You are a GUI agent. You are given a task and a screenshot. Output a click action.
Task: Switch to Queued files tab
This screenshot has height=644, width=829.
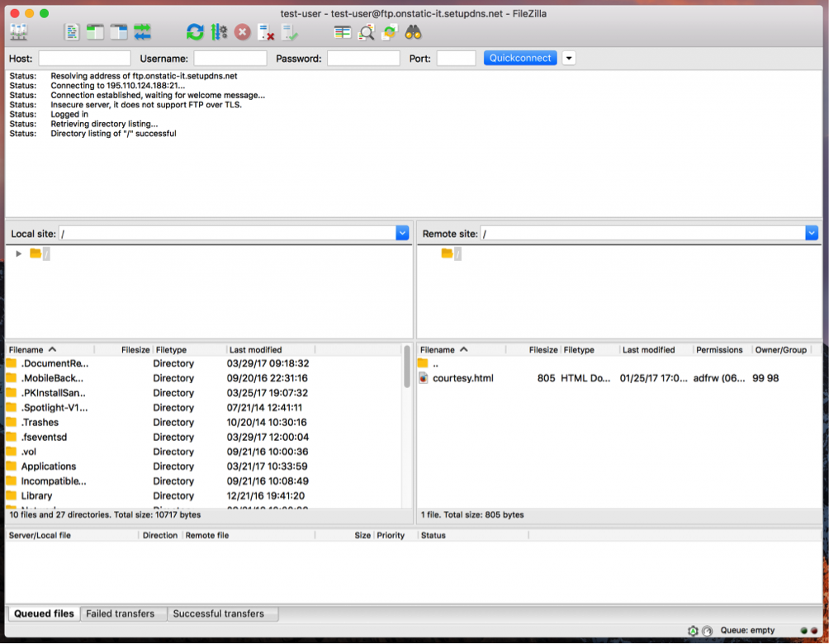tap(44, 613)
